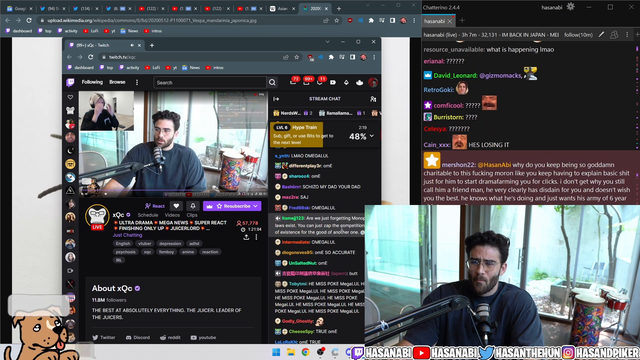Open Twitch top nav more dots menu
This screenshot has width=640, height=360.
(x=137, y=82)
